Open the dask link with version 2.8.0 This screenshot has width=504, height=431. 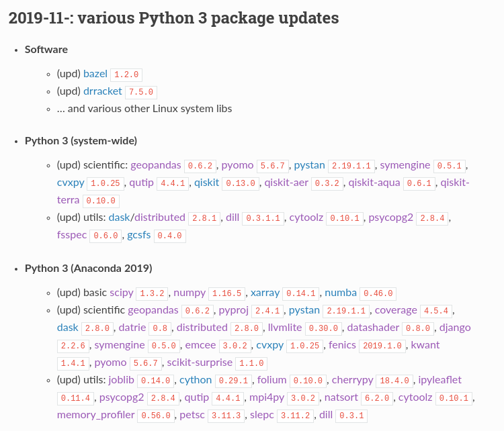point(67,327)
